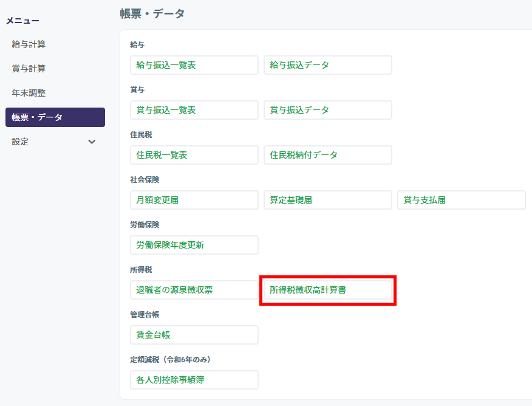
Task: Open the 給与振込データ export
Action: point(327,65)
